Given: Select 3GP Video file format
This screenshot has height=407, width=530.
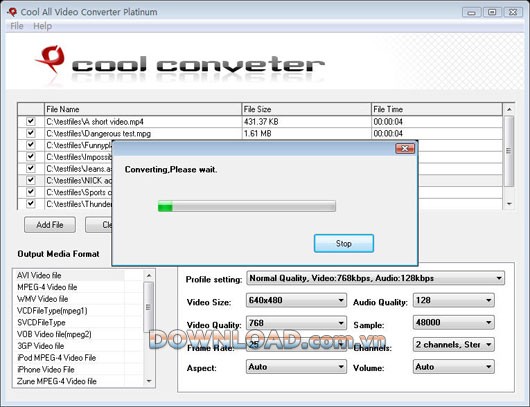Looking at the screenshot, I should point(41,346).
